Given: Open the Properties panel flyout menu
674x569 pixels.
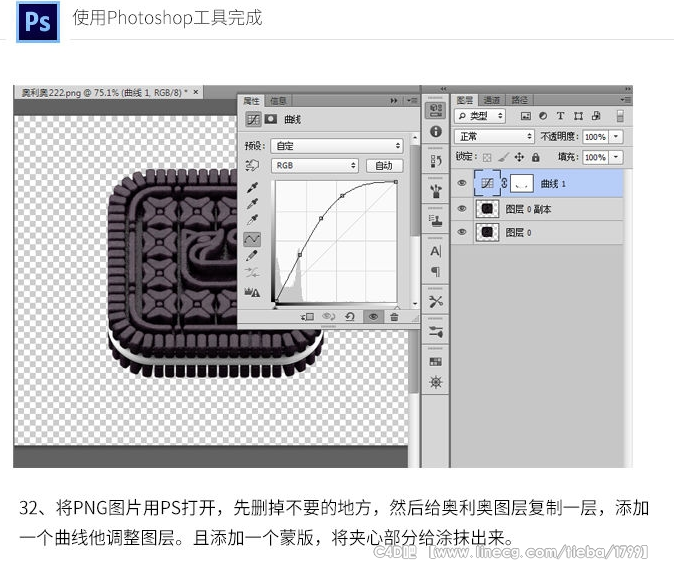Looking at the screenshot, I should [x=411, y=101].
